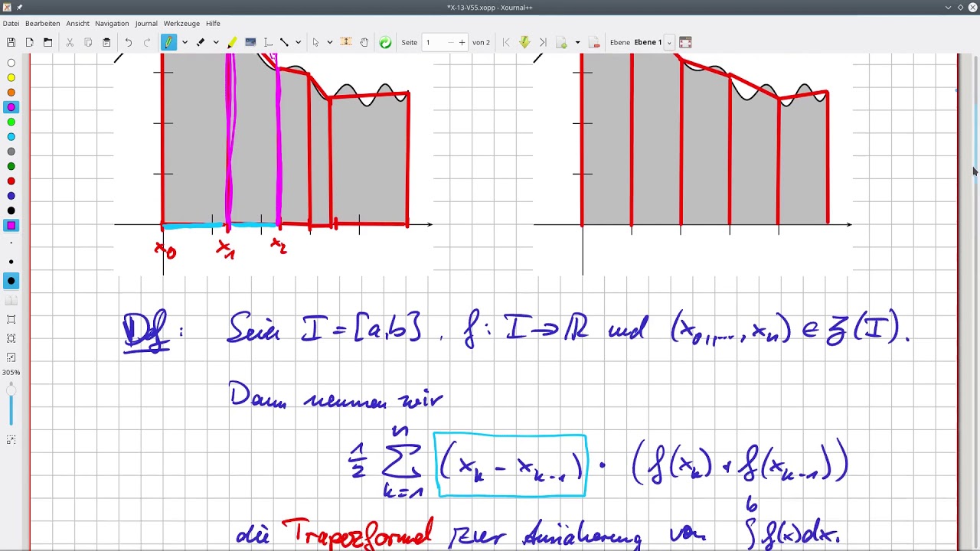Image resolution: width=980 pixels, height=551 pixels.
Task: Click the dashed selection icon below zoom slider
Action: pos(11,440)
